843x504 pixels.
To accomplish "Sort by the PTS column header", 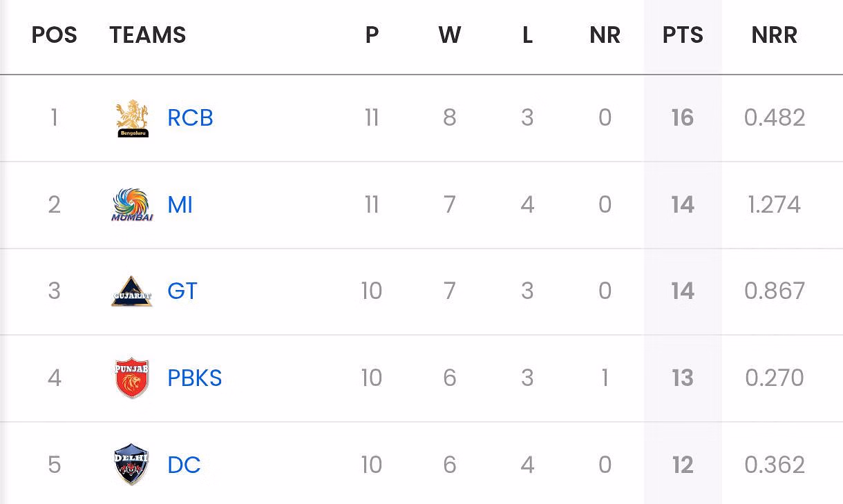I will [683, 35].
